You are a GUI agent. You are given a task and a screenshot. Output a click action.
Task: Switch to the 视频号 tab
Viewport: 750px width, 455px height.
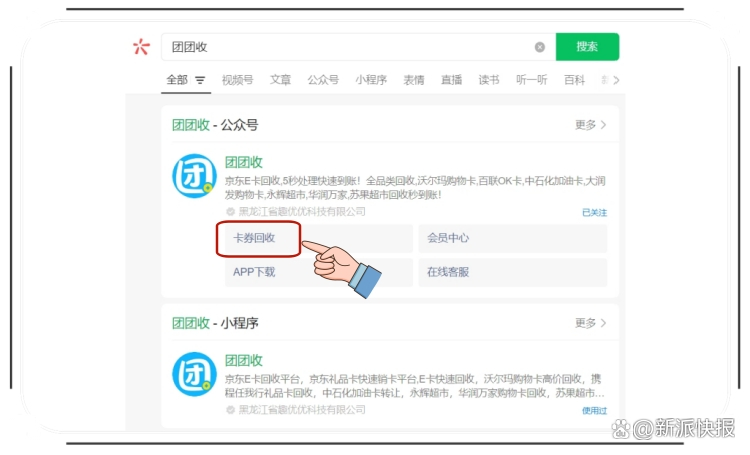[237, 80]
